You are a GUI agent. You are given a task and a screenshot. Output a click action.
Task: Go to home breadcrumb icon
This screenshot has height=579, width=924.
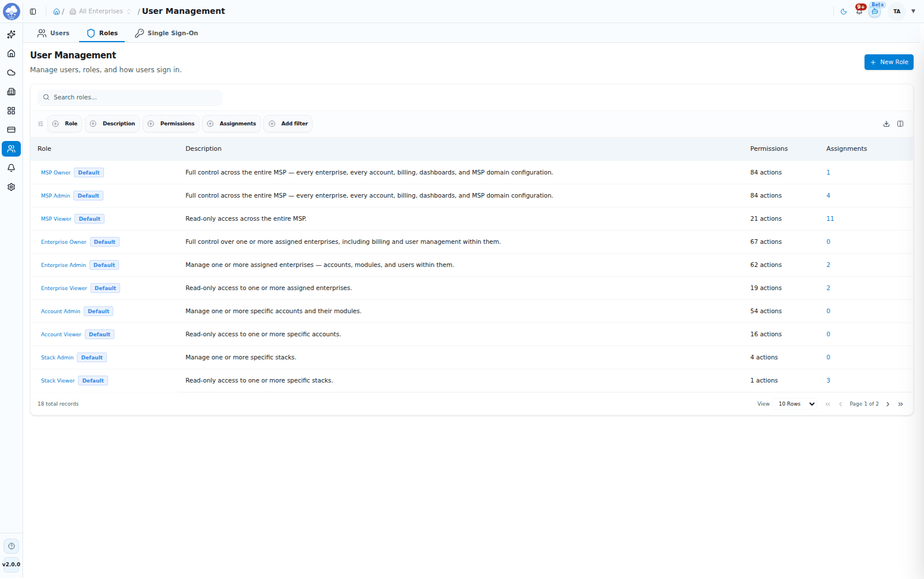57,11
